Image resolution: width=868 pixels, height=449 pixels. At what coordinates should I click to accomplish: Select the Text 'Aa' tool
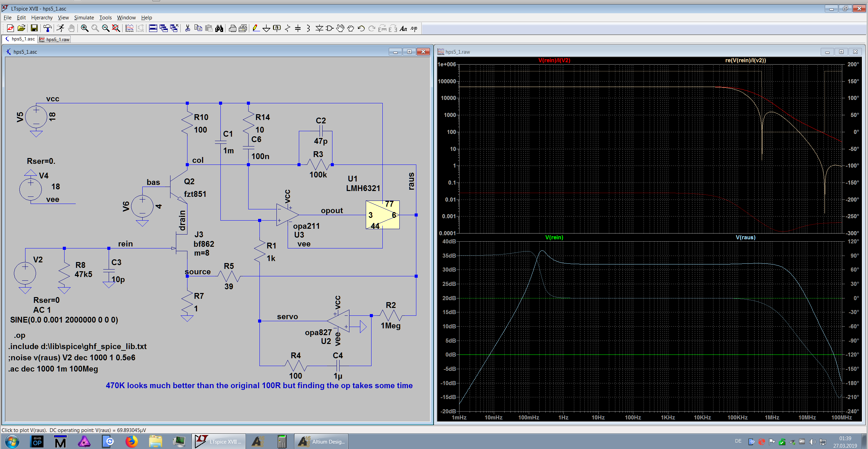click(403, 29)
